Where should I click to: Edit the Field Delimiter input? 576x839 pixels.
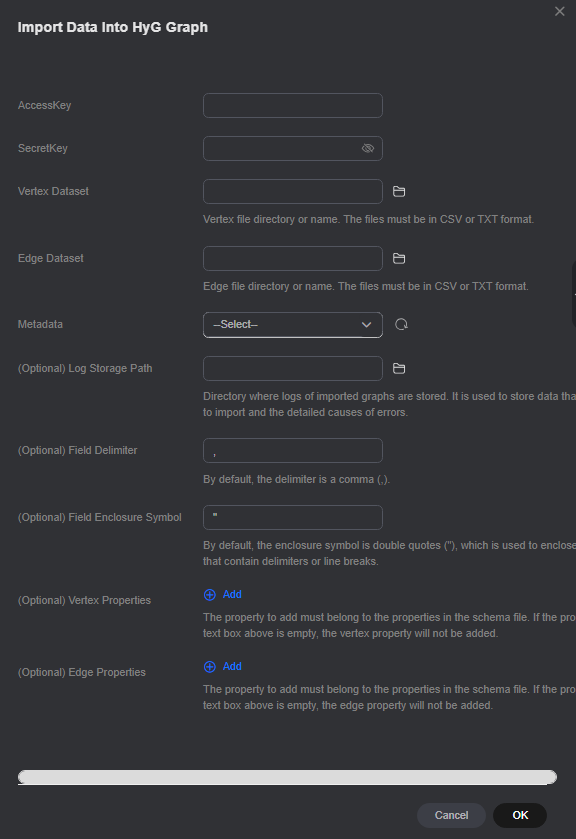pos(293,451)
